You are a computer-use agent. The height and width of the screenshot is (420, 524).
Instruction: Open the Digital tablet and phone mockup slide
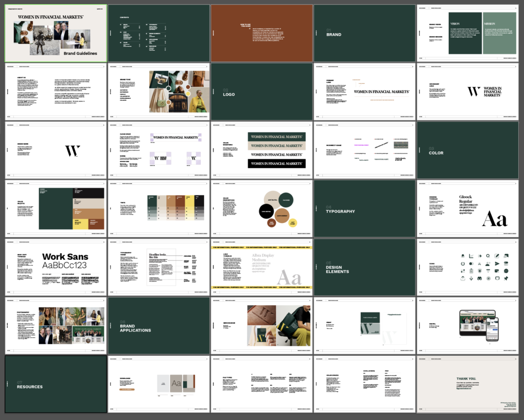point(468,325)
